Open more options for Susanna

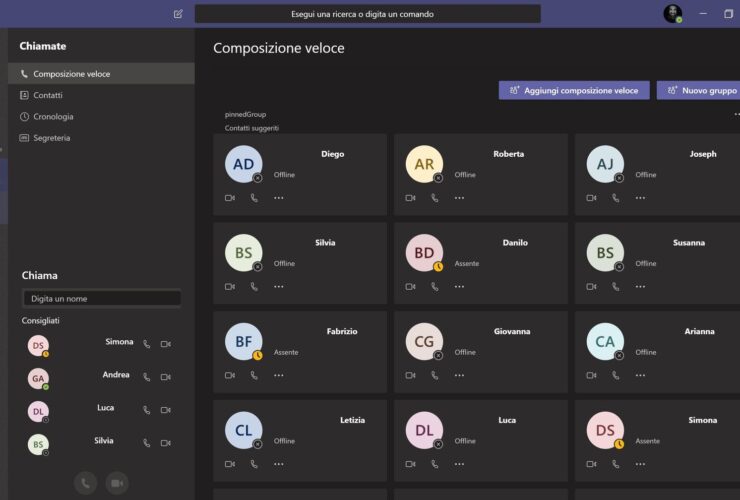point(640,287)
